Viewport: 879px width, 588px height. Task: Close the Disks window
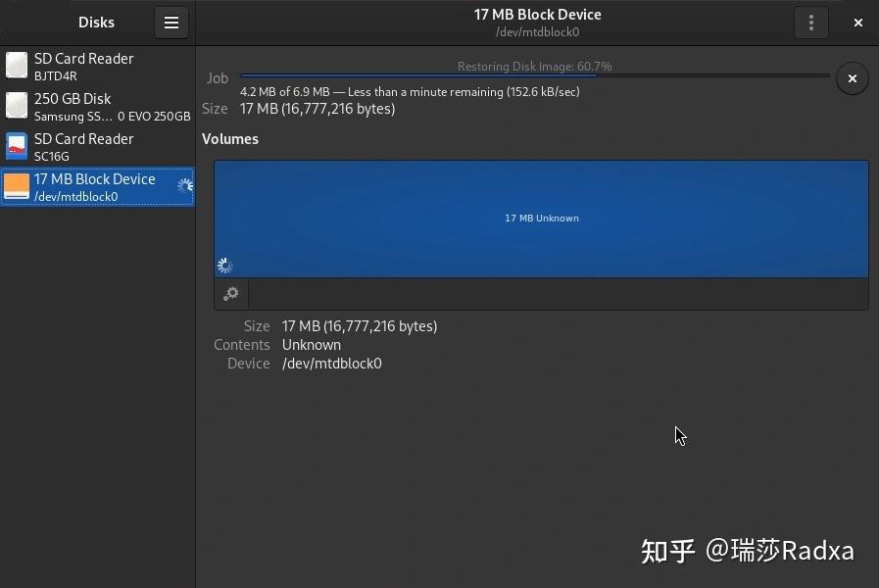tap(857, 23)
